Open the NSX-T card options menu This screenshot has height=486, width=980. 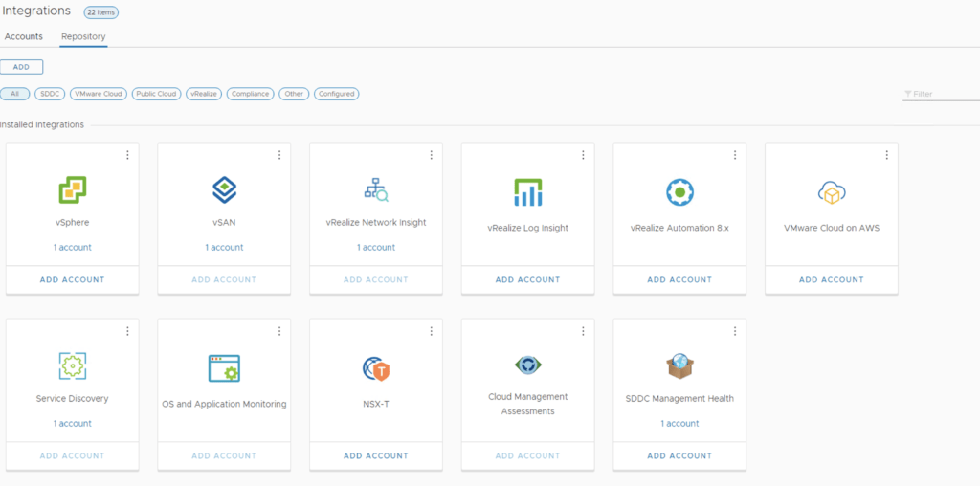point(431,331)
